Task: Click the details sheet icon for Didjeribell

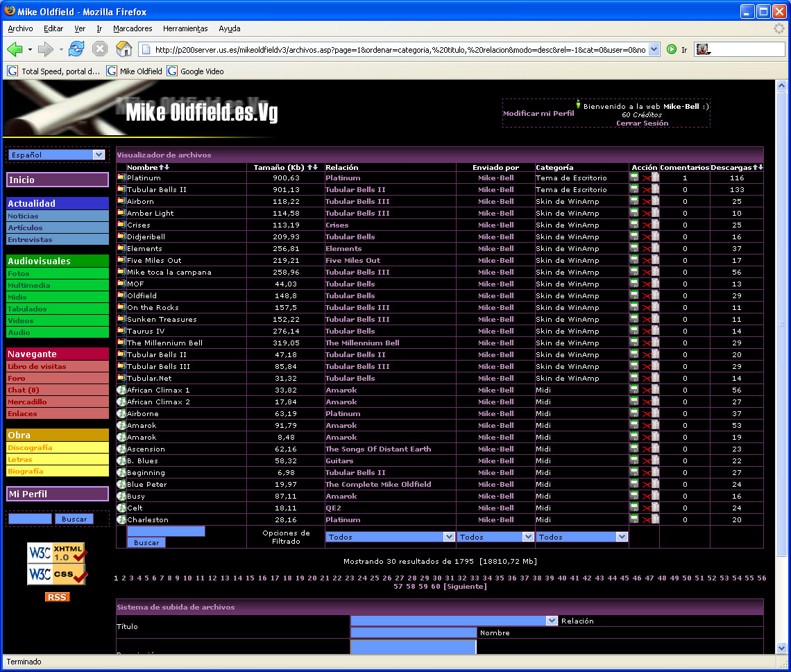Action: (655, 236)
